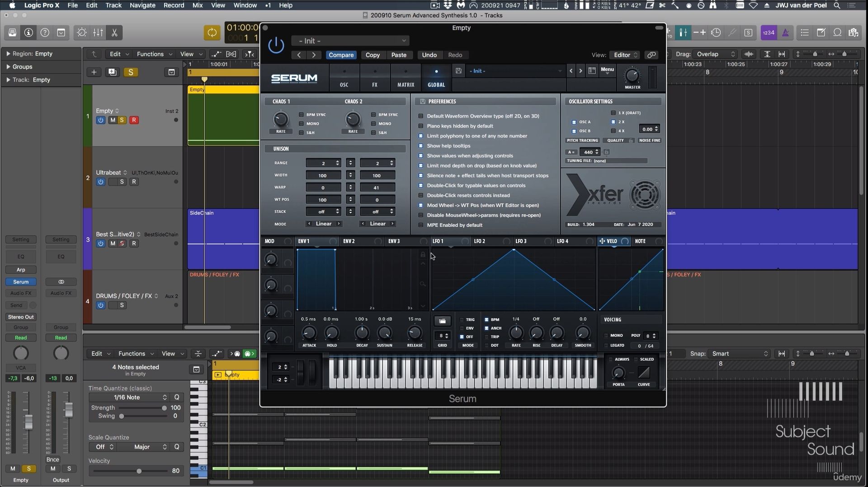Click the Serum plugin power button
868x487 pixels.
click(x=276, y=45)
